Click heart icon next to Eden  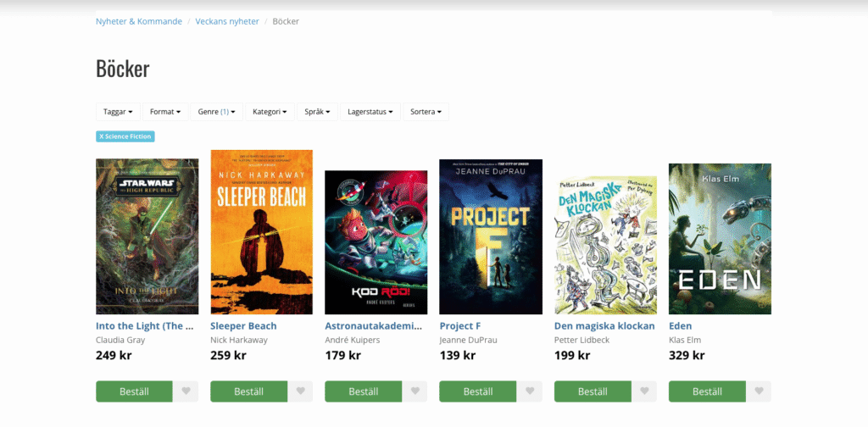tap(759, 391)
